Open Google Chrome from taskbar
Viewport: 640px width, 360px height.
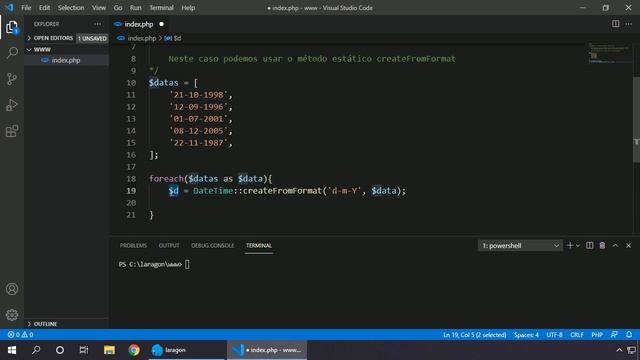click(134, 350)
